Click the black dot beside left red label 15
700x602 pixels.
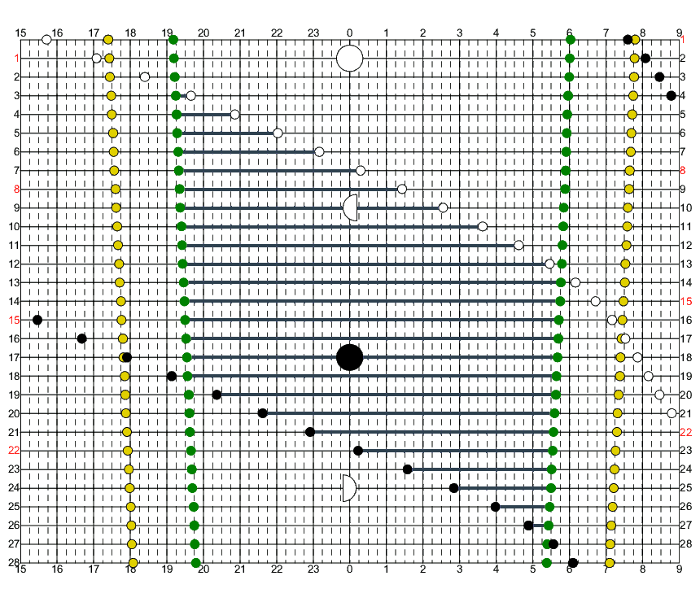pyautogui.click(x=37, y=320)
